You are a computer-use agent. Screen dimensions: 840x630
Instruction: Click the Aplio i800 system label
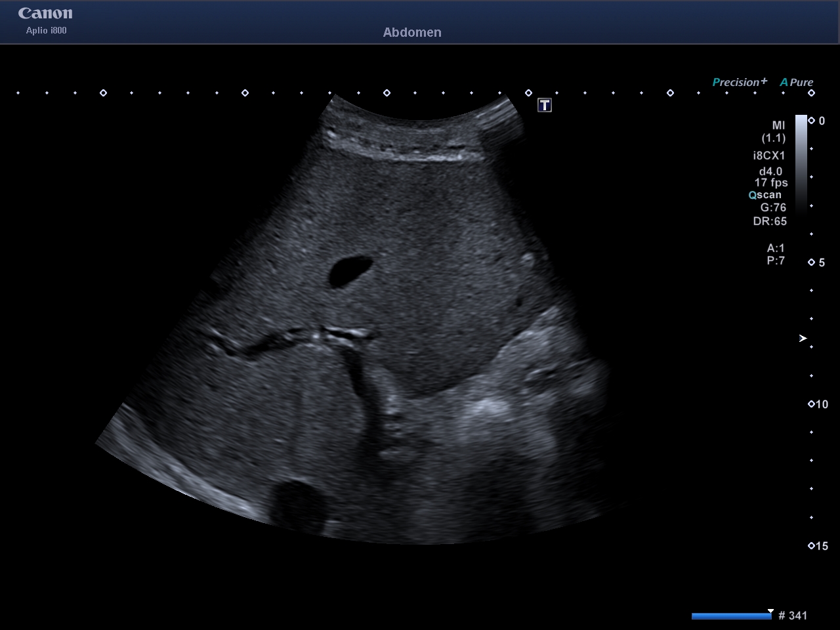click(x=46, y=30)
